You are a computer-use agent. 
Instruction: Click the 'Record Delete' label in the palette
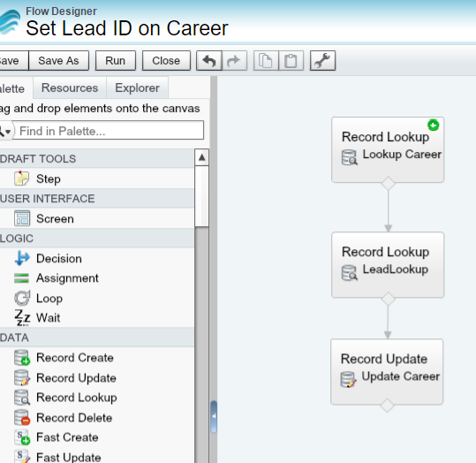74,418
